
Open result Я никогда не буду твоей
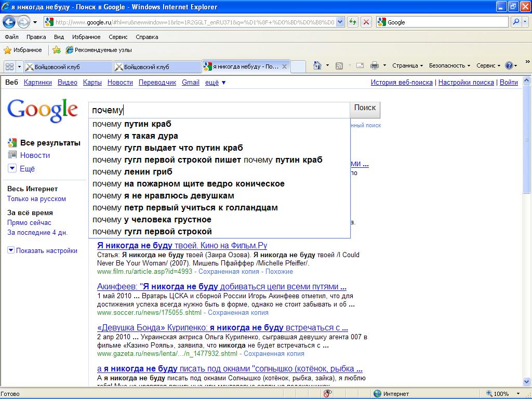(182, 245)
